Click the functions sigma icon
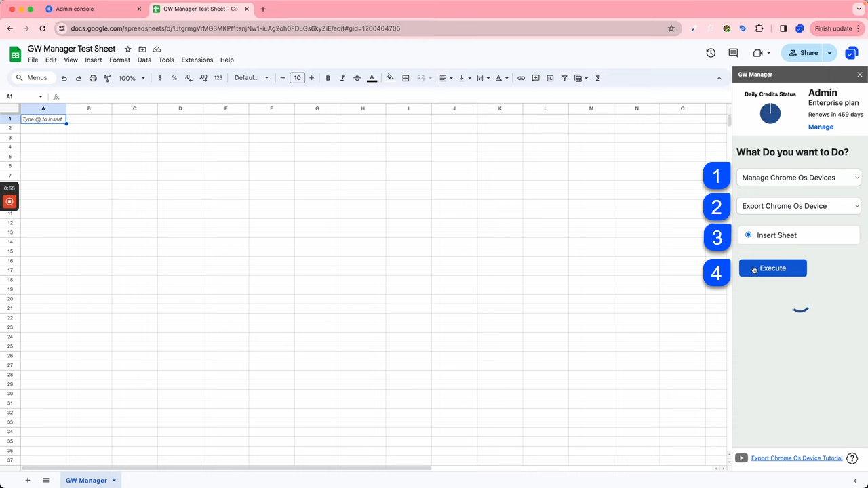 coord(597,78)
